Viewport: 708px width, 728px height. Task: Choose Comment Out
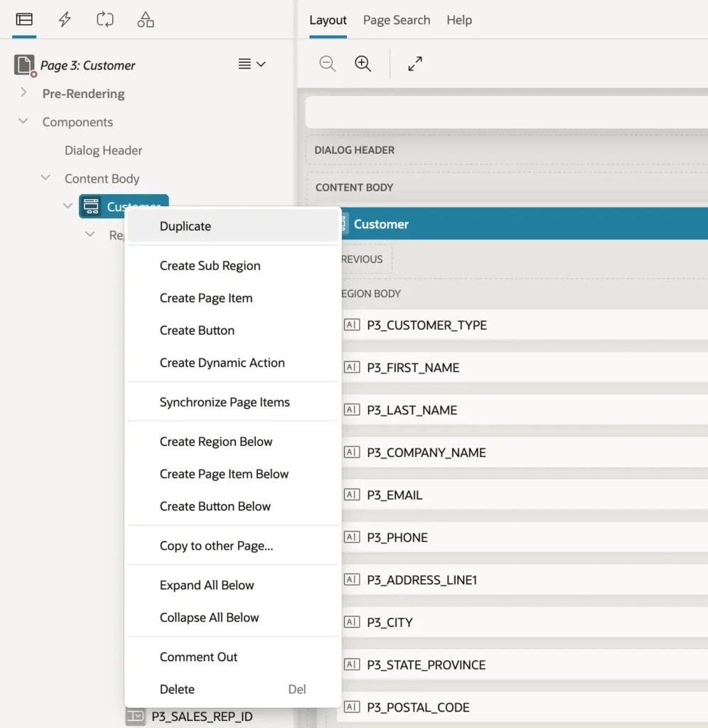pyautogui.click(x=234, y=657)
